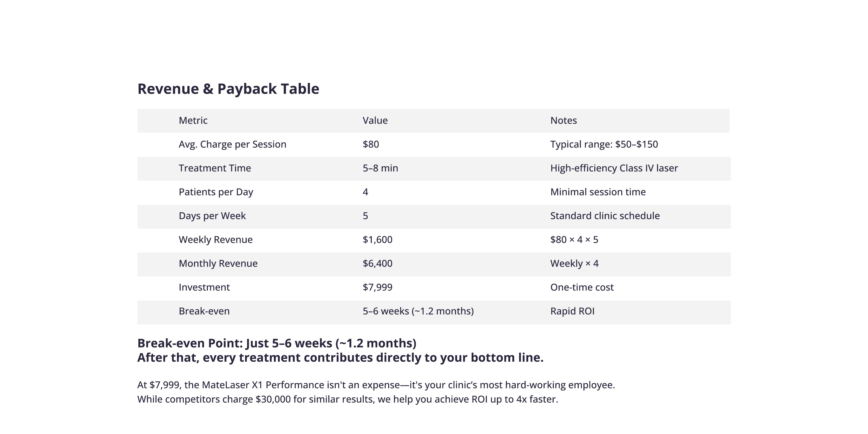Click the Minimal session time note
Viewport: 868px width, 434px height.
(598, 192)
